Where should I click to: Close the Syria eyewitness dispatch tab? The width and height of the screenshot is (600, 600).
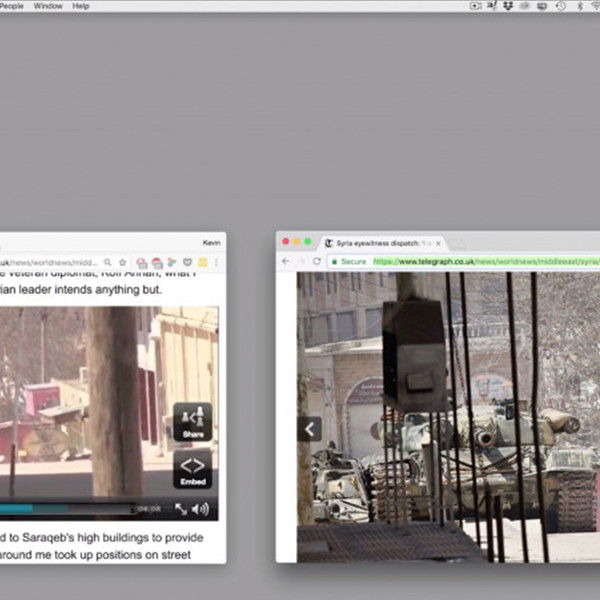pos(437,243)
